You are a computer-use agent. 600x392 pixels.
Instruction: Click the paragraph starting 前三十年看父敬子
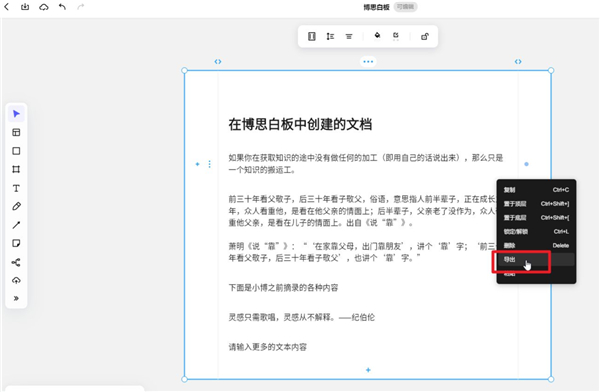coord(362,211)
